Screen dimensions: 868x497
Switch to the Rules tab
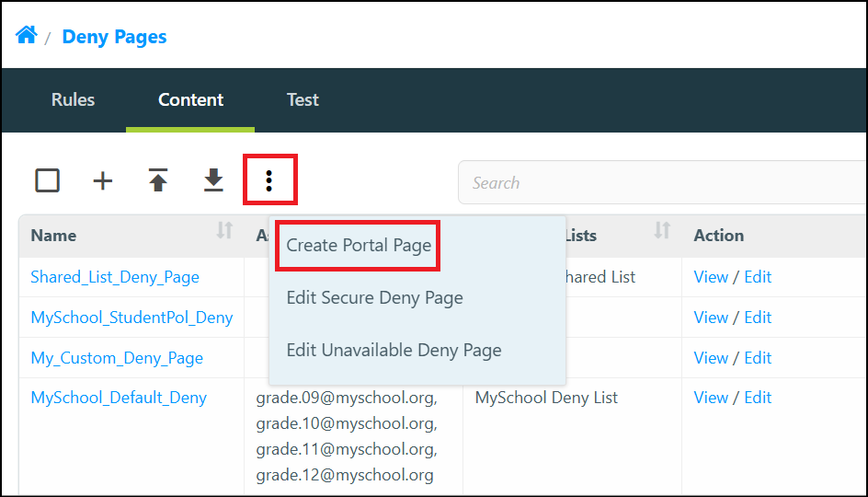click(73, 99)
